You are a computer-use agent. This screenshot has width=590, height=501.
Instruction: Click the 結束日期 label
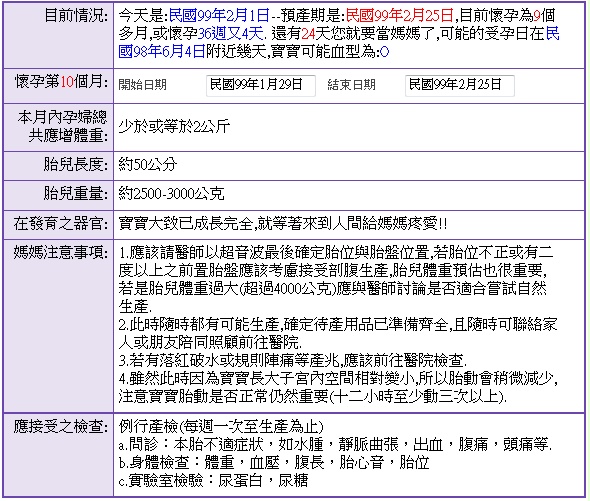351,85
